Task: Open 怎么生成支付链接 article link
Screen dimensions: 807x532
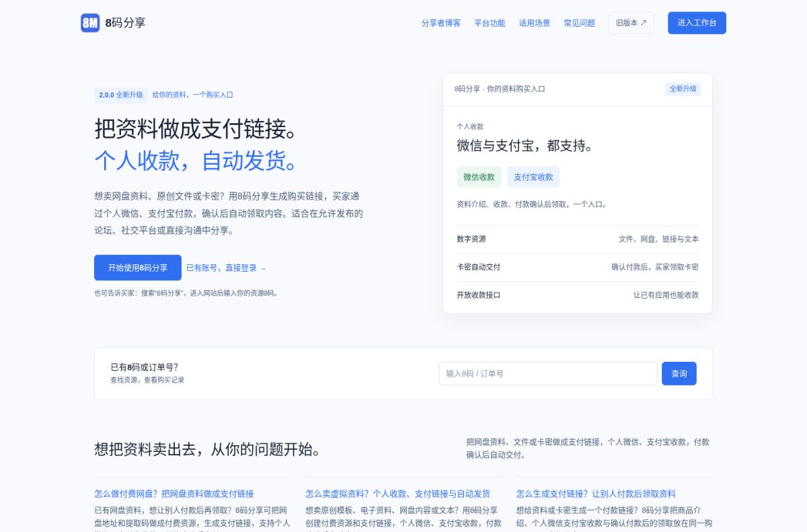Action: coord(596,494)
